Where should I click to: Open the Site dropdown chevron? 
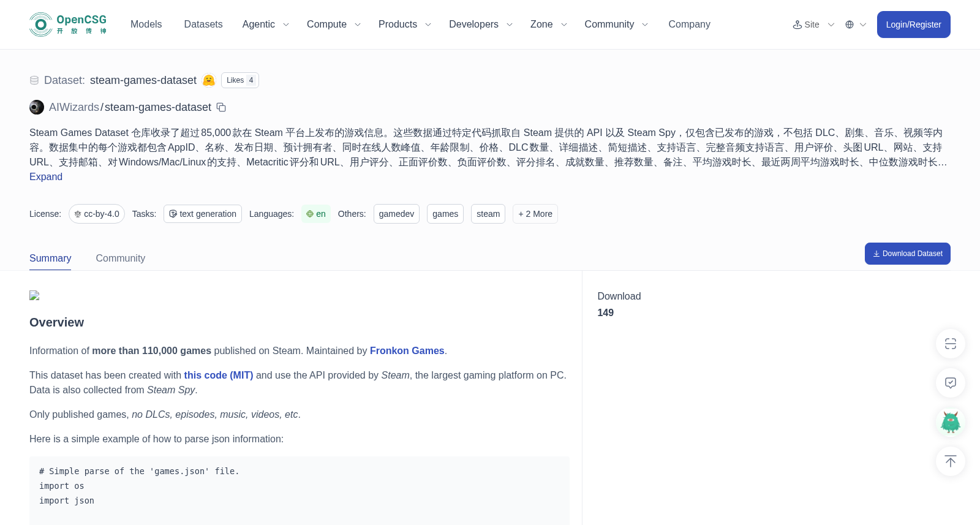[x=831, y=25]
